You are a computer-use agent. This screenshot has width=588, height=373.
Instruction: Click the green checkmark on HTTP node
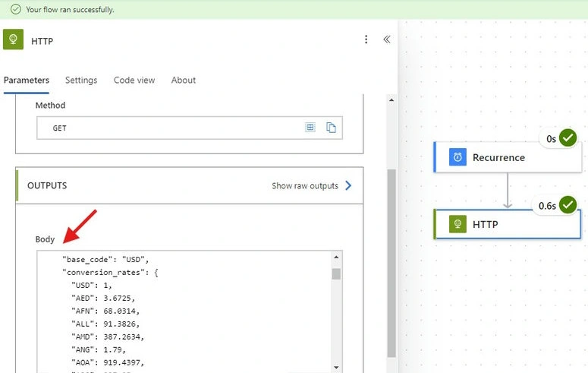point(568,204)
